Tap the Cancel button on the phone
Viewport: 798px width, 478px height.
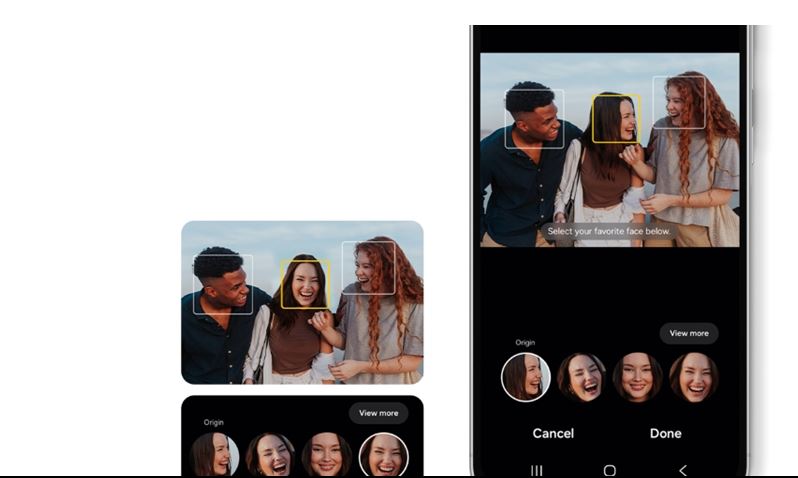coord(553,433)
